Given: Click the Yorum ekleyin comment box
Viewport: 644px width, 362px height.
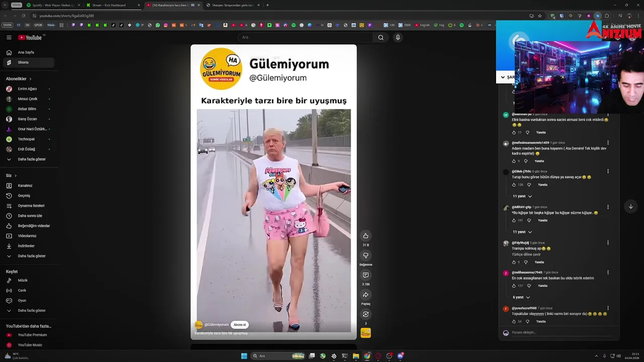Looking at the screenshot, I should 562,333.
